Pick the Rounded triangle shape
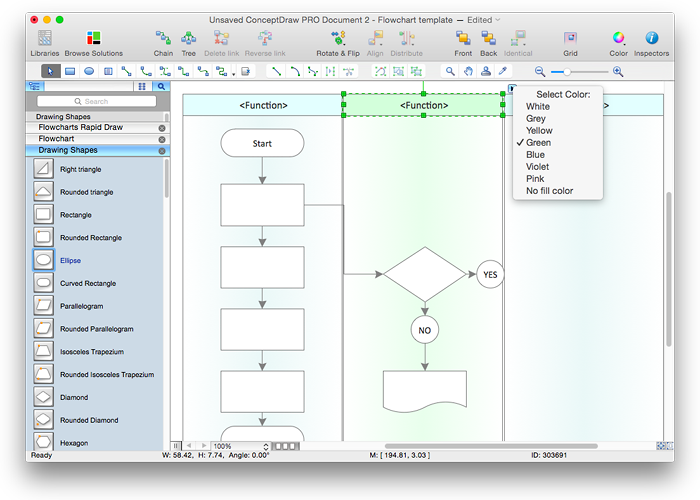 (x=43, y=192)
